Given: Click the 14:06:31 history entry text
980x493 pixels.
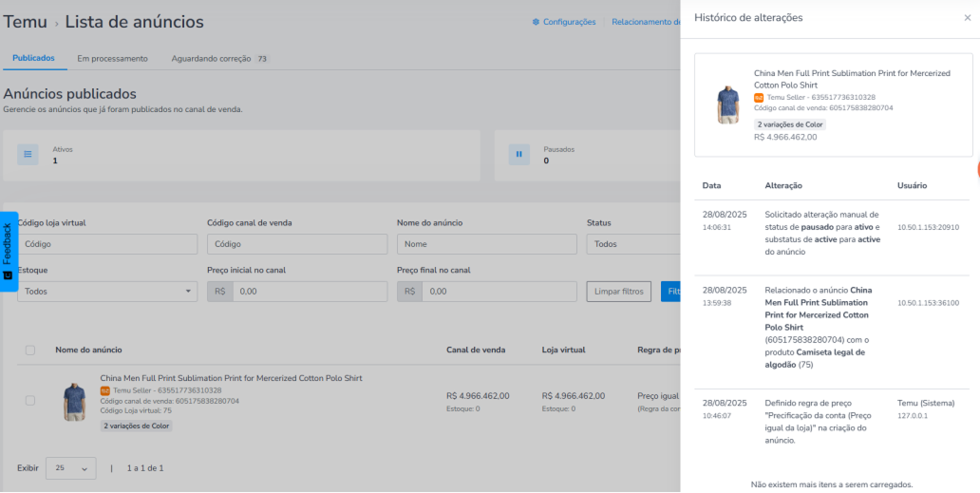Looking at the screenshot, I should pyautogui.click(x=821, y=233).
